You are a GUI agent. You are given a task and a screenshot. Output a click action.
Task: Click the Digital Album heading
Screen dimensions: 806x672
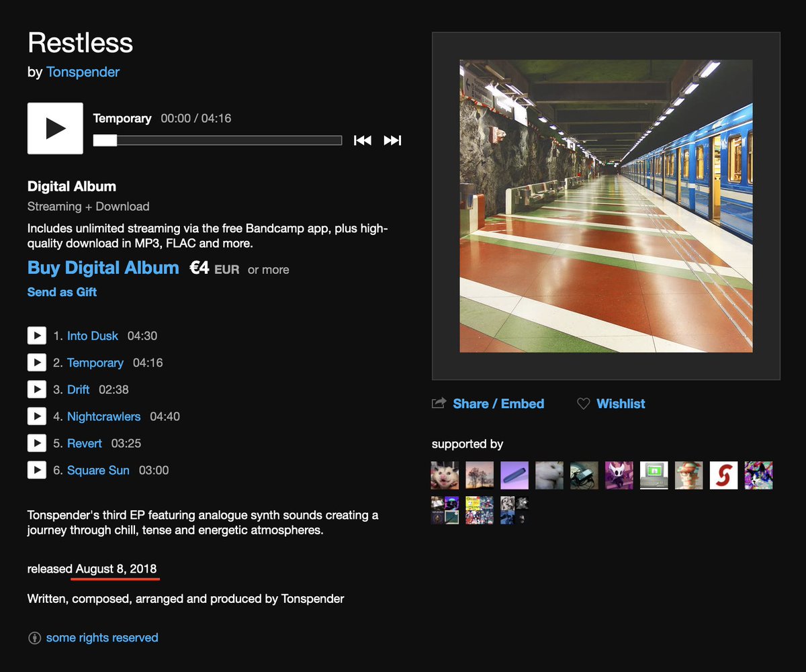click(72, 187)
